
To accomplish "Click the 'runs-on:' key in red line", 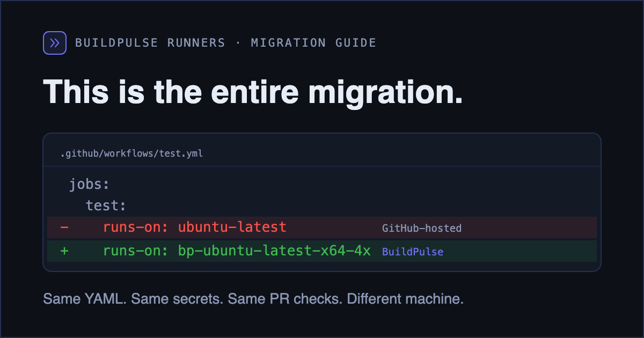I will 136,227.
